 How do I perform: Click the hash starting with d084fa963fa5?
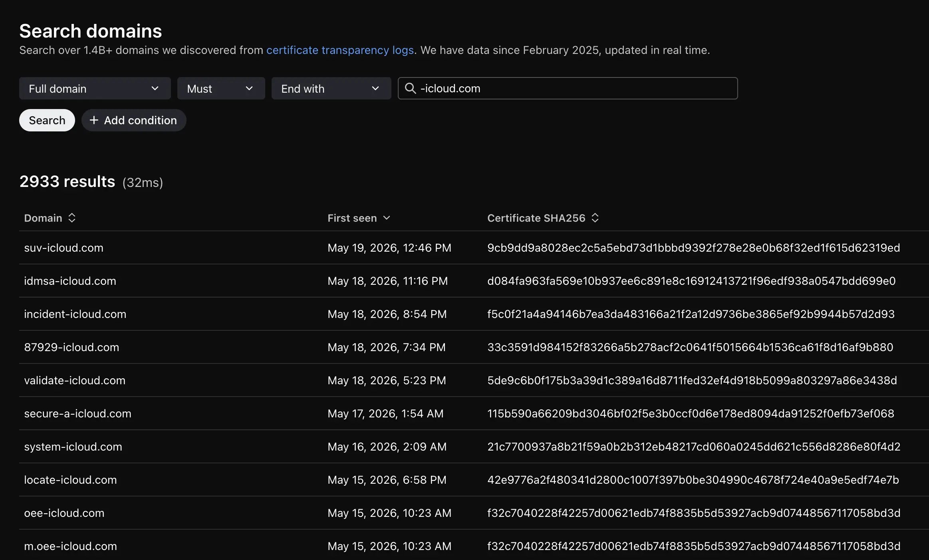point(691,281)
